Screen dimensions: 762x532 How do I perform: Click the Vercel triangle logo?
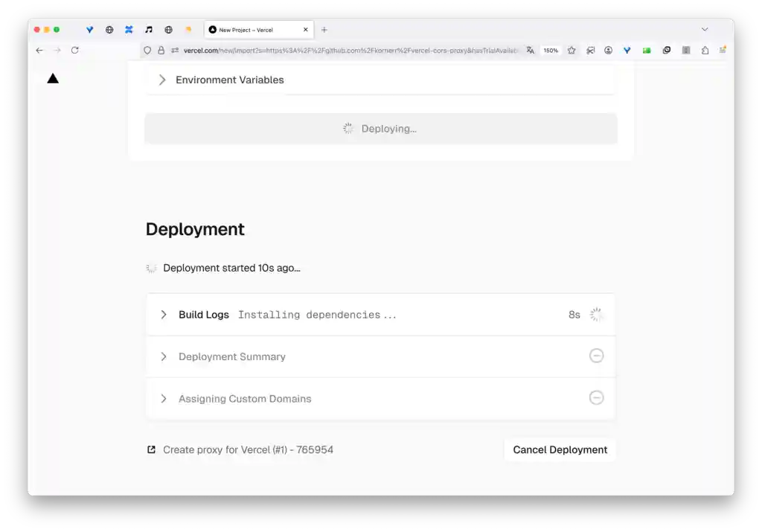53,79
